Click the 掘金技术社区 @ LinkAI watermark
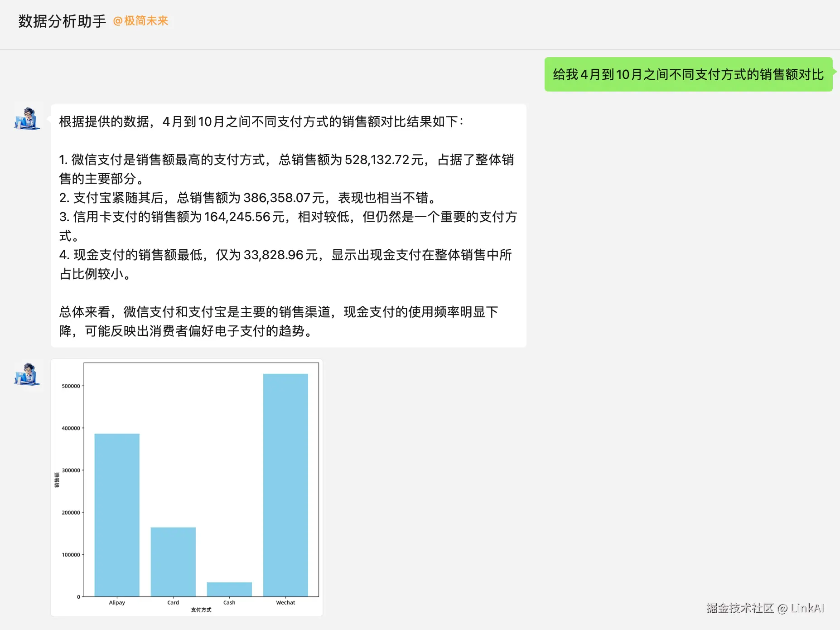This screenshot has width=840, height=630. click(767, 609)
